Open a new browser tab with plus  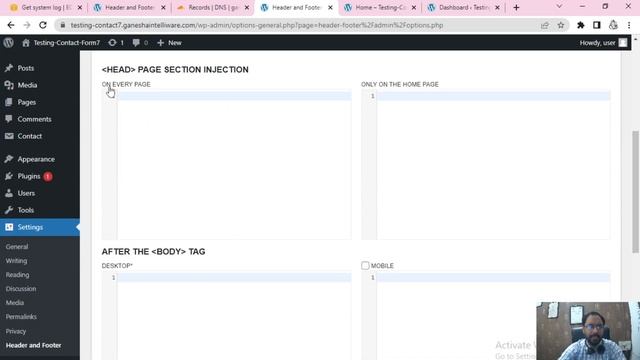pos(516,7)
